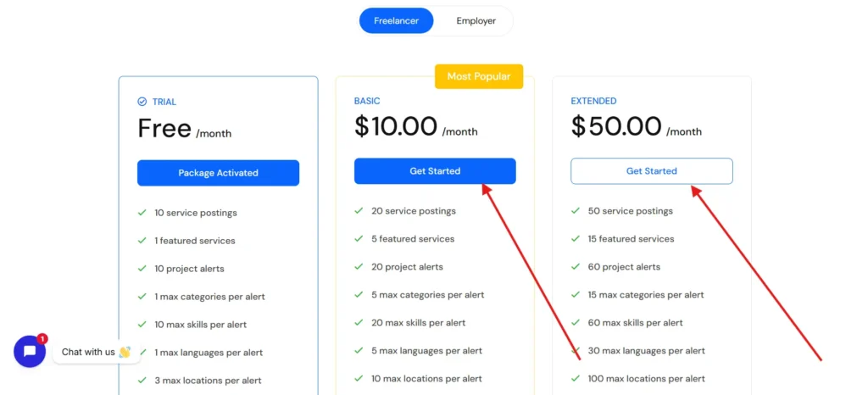Click checkmark beside 20 service postings

pos(359,211)
